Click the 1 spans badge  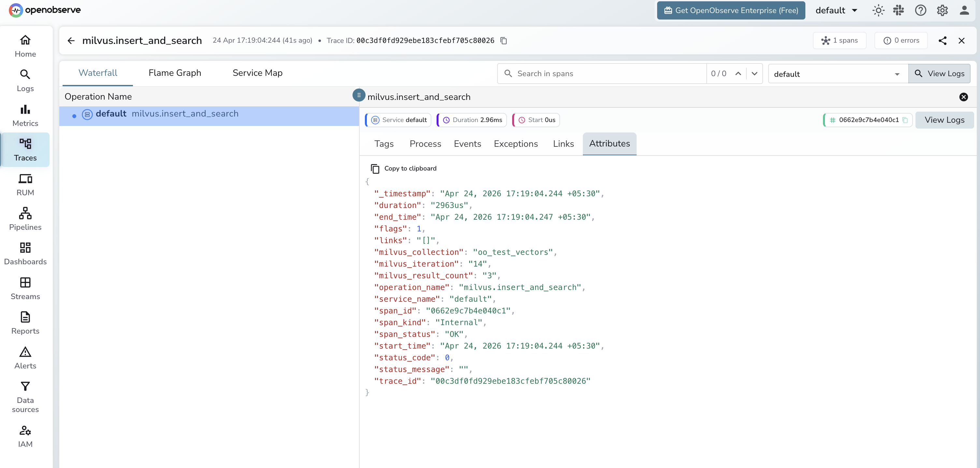(x=839, y=41)
